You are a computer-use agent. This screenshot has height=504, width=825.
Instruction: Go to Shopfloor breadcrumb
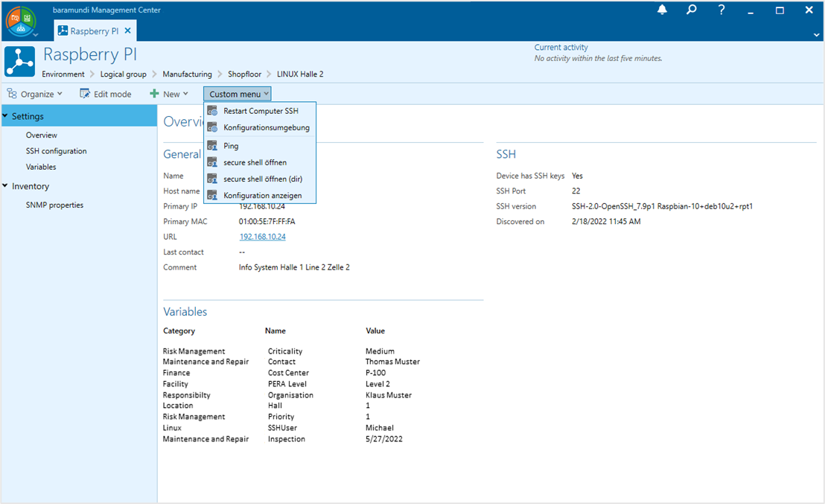tap(245, 74)
